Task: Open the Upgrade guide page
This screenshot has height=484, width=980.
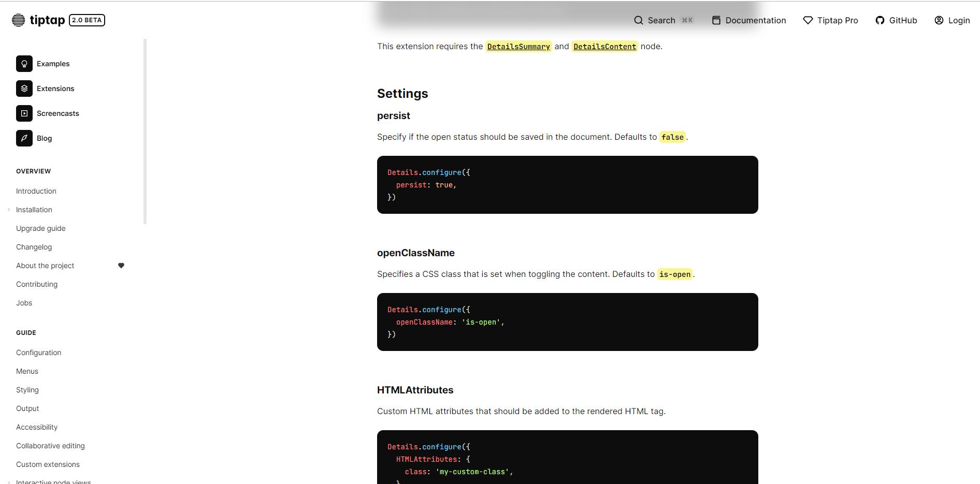Action: click(x=40, y=228)
